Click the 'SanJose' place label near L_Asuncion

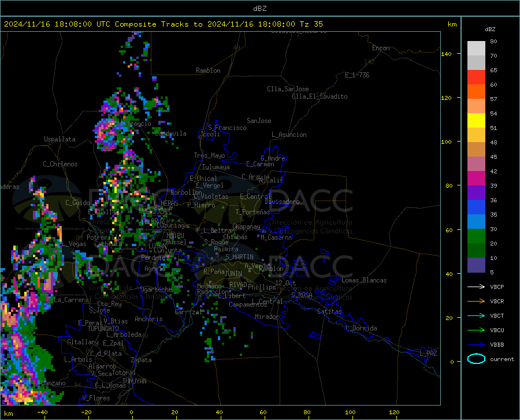coord(259,121)
